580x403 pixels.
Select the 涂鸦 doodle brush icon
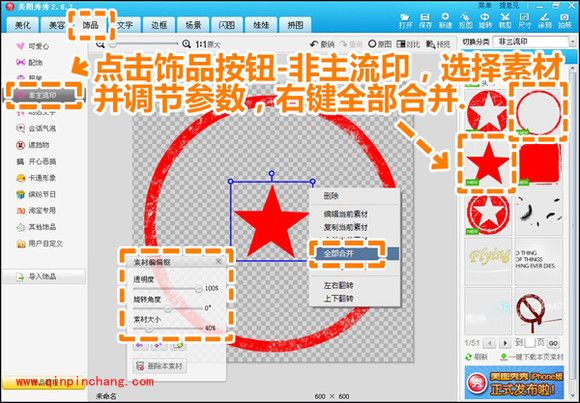click(x=544, y=21)
